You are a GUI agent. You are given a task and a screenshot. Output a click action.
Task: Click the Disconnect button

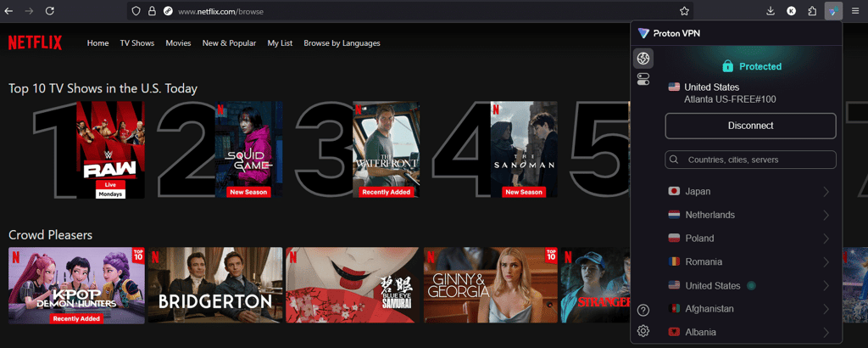pyautogui.click(x=750, y=126)
